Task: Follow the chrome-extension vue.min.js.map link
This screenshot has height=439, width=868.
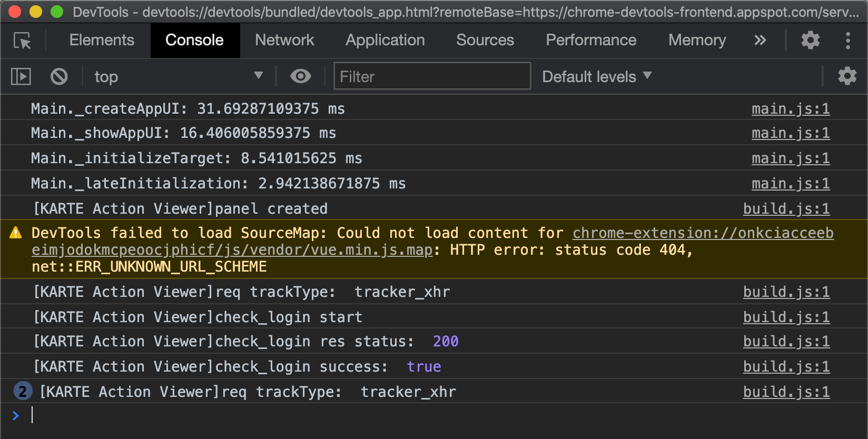Action: pos(432,242)
